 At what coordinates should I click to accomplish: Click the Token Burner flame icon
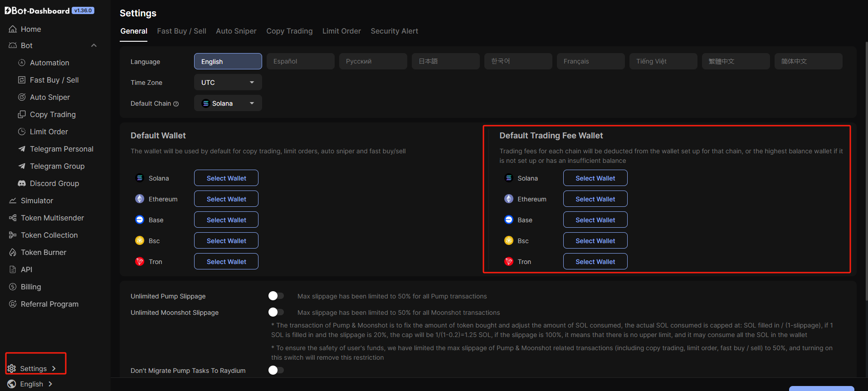[13, 252]
